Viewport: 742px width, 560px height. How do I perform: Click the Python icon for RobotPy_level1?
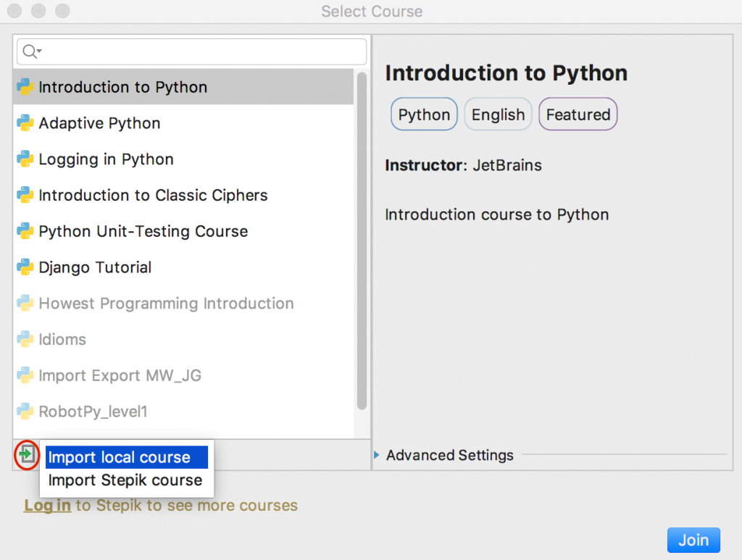(24, 411)
